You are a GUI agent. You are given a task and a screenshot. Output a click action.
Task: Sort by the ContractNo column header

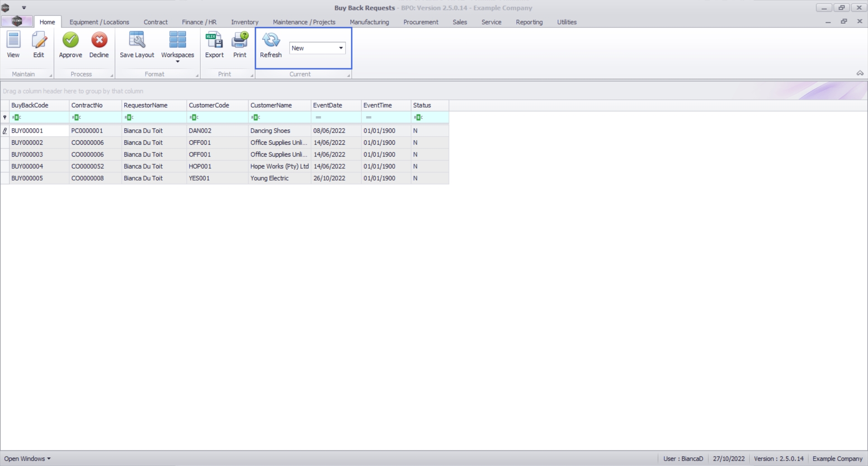[x=95, y=105]
